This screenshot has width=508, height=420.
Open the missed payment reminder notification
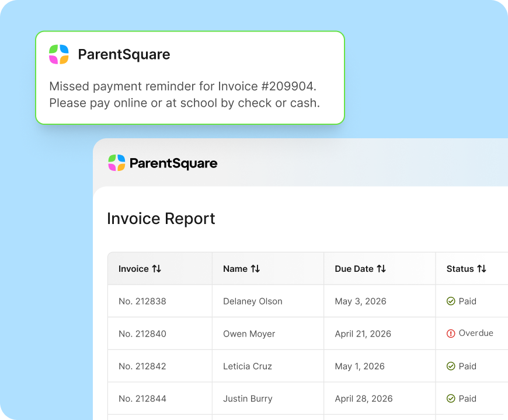(190, 78)
